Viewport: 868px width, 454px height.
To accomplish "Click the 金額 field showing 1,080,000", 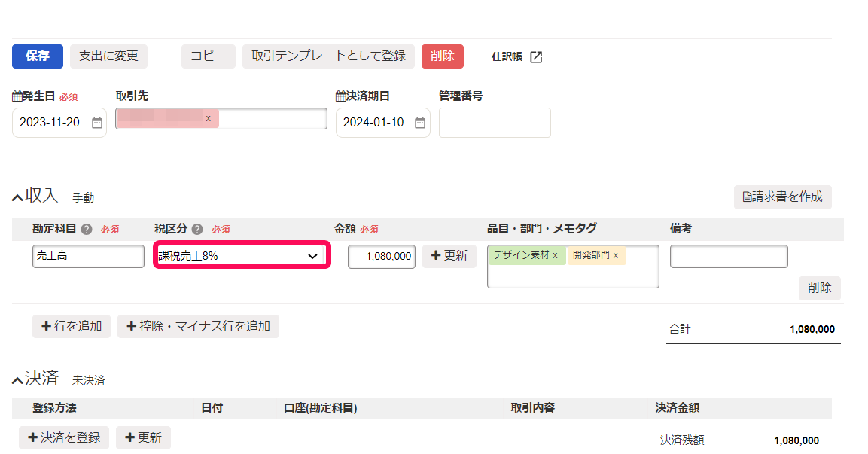I will [382, 256].
